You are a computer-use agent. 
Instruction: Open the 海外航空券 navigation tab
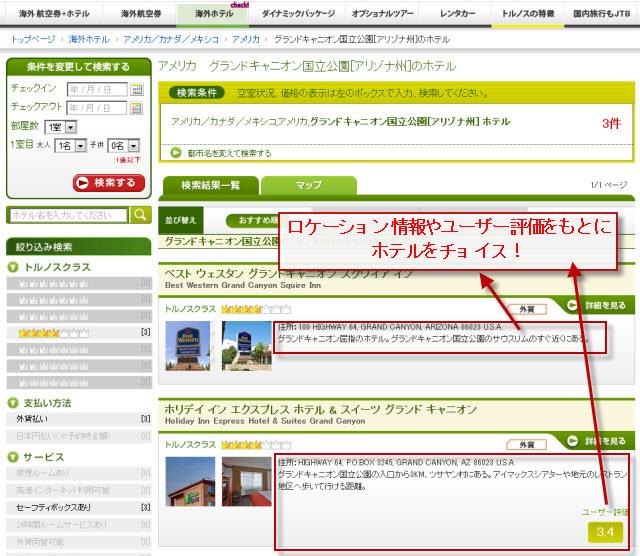tap(140, 13)
